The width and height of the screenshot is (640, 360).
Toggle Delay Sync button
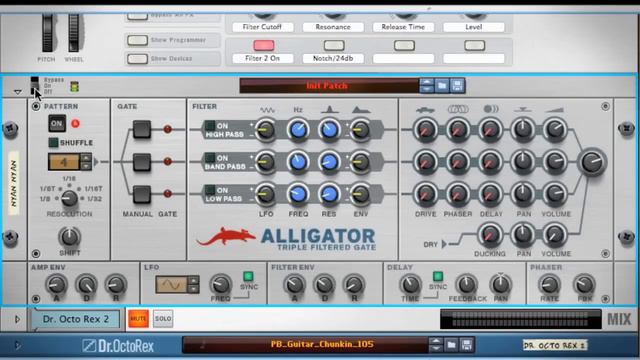coord(438,276)
